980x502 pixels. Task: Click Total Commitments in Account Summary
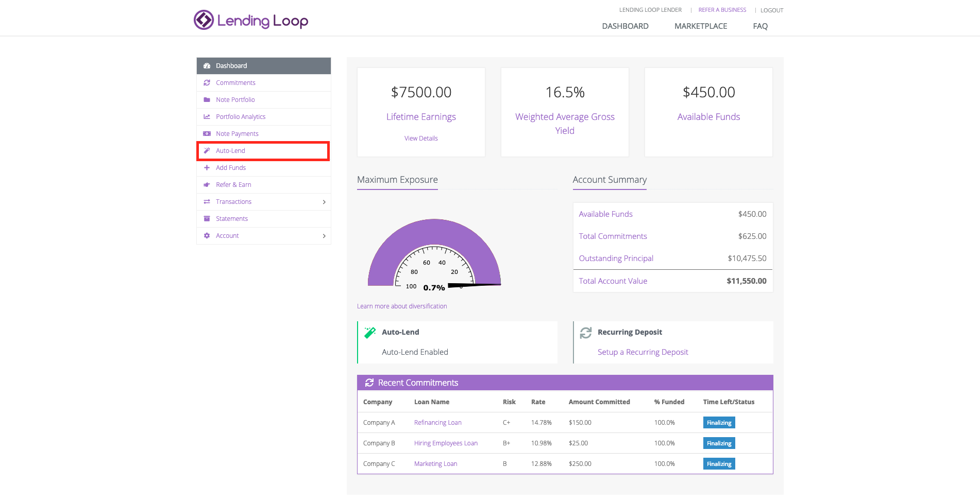coord(613,236)
